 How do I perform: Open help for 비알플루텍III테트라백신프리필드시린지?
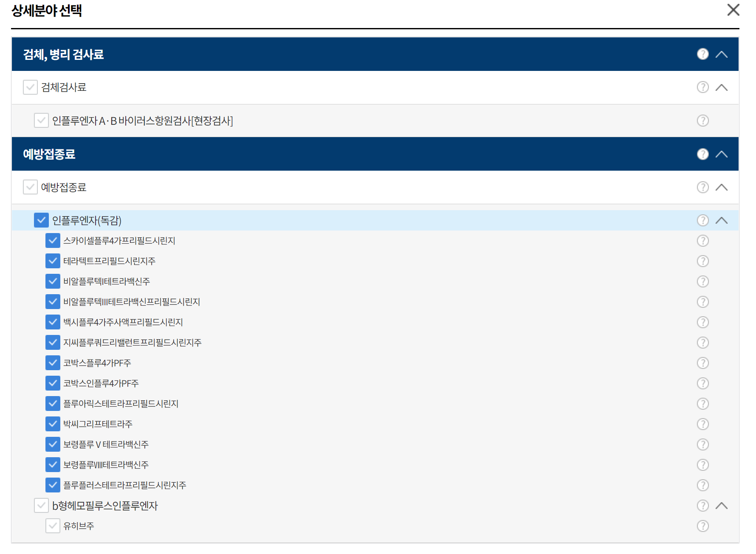coord(703,302)
